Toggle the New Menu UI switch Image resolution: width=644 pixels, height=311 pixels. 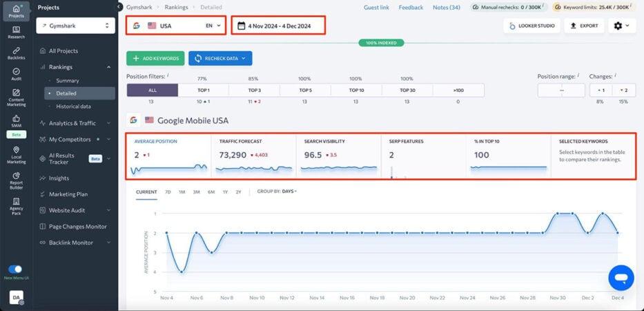[16, 269]
